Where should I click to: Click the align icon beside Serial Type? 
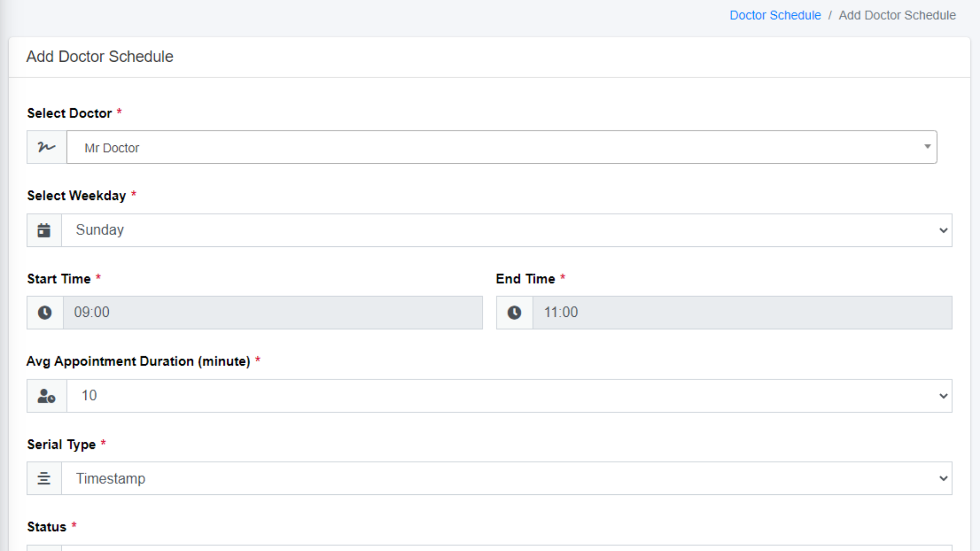coord(44,479)
